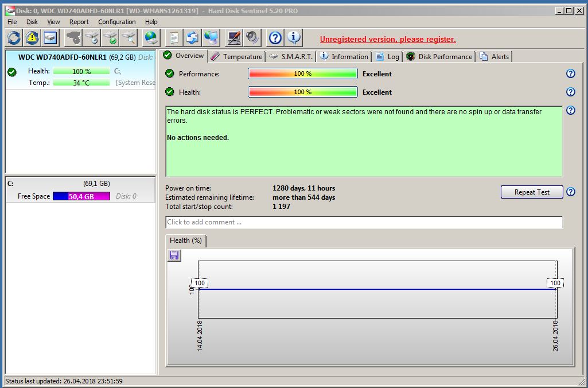Open the Report menu
The width and height of the screenshot is (588, 388).
[x=79, y=22]
